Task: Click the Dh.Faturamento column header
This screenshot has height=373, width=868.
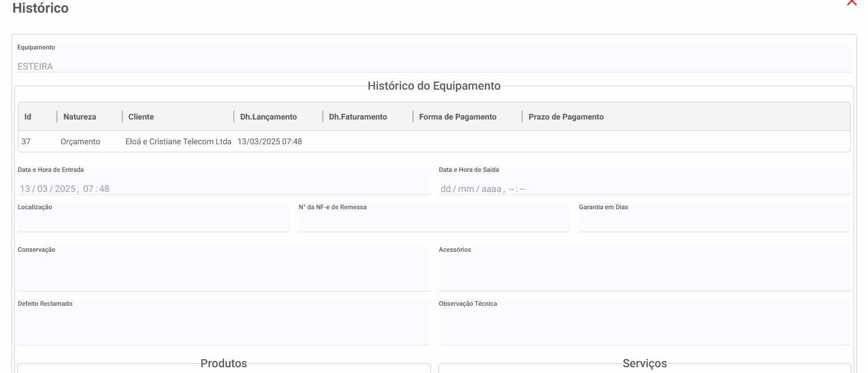Action: tap(358, 117)
